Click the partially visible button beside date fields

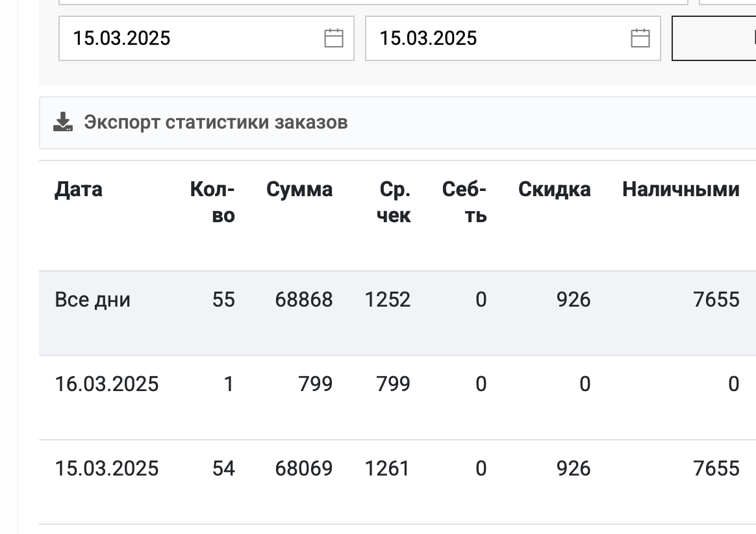click(x=714, y=38)
